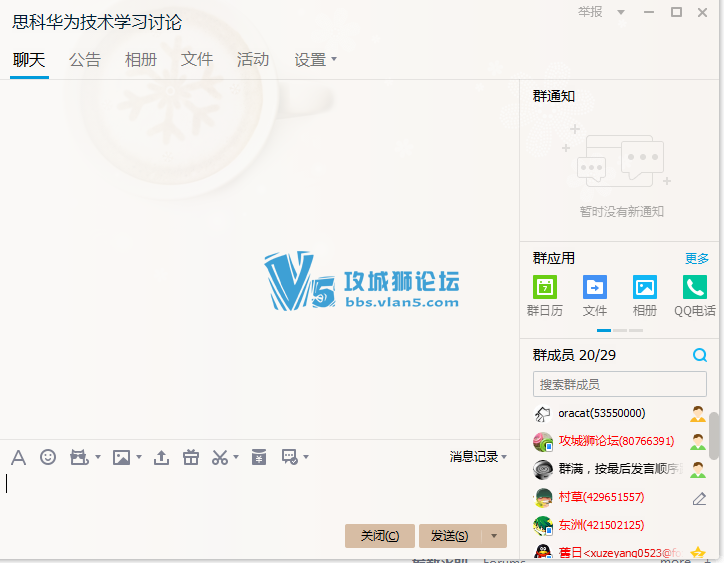Expand screenshot options arrow
The height and width of the screenshot is (563, 724).
click(236, 457)
